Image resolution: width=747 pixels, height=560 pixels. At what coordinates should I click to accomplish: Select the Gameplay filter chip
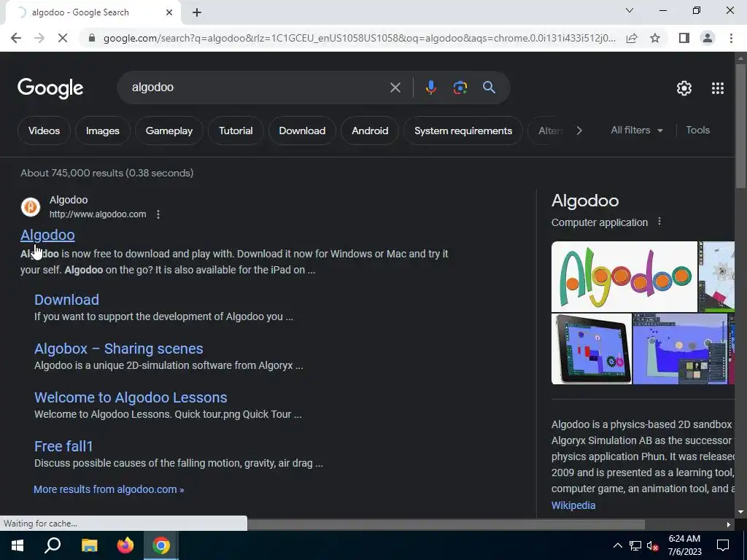169,131
